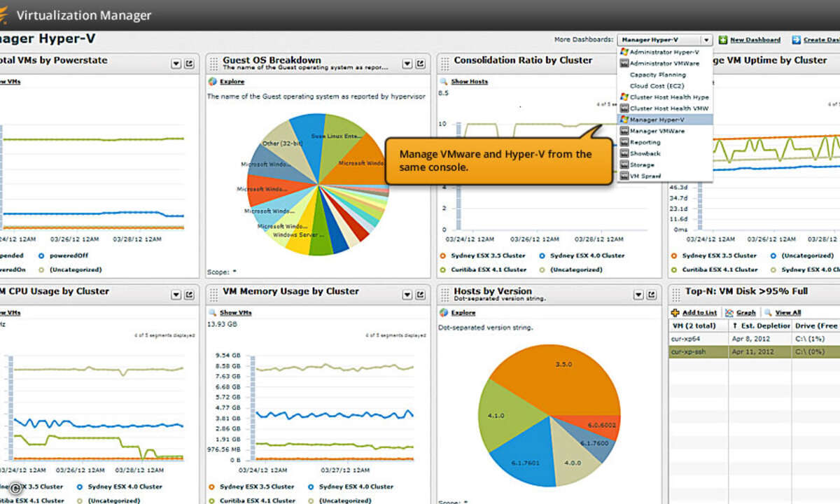840x504 pixels.
Task: Open the Hosts by Version widget options menu
Action: click(x=638, y=295)
